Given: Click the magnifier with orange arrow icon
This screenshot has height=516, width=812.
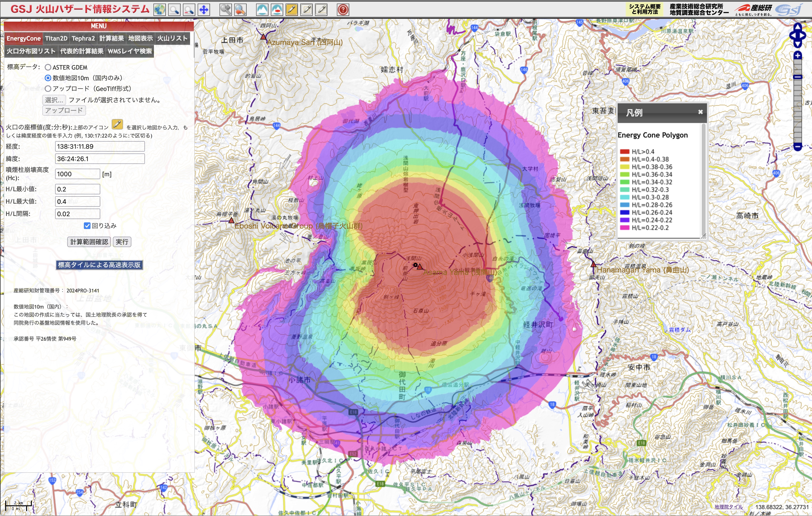Looking at the screenshot, I should [x=240, y=10].
